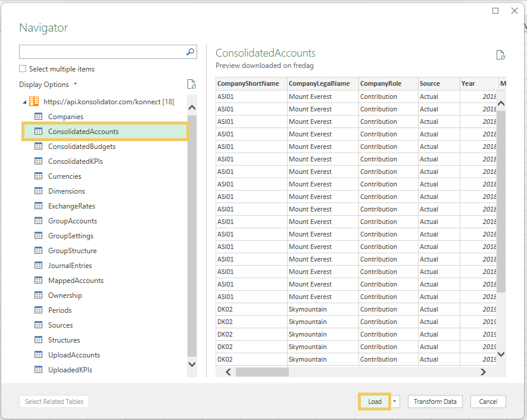Click the preview horizontal scrollbar right arrow
The width and height of the screenshot is (527, 420).
coord(483,372)
